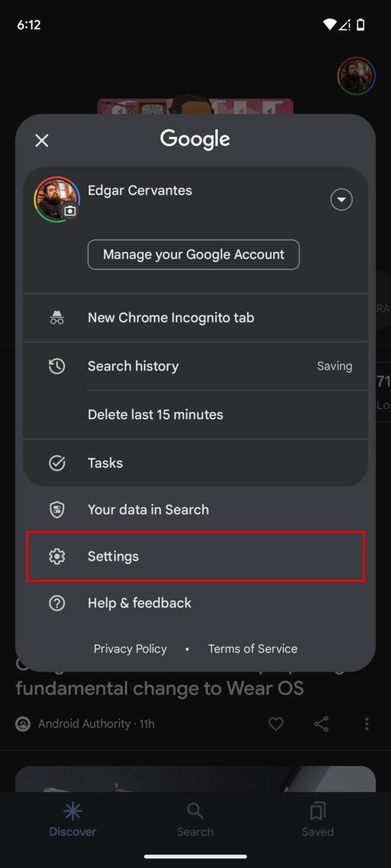View Your data in Search
Viewport: 391px width, 868px height.
pyautogui.click(x=148, y=509)
